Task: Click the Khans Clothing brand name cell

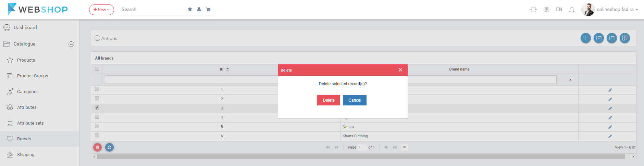Action: [x=459, y=136]
